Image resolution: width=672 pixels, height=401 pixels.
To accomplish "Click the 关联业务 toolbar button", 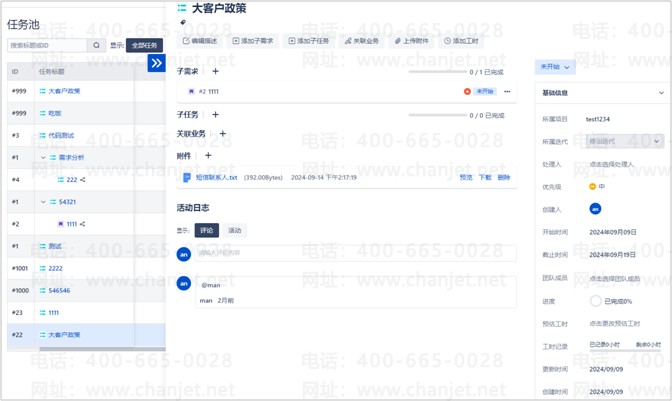I will point(361,41).
